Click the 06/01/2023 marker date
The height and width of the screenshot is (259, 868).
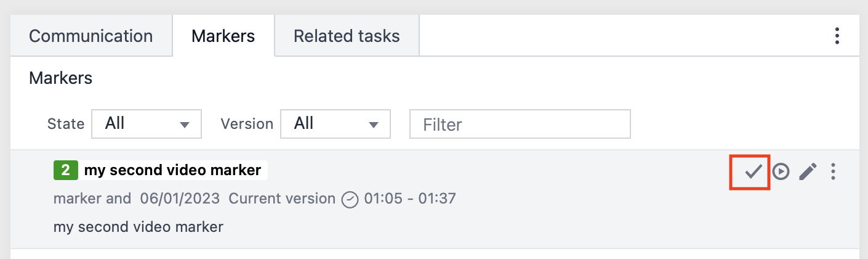180,199
